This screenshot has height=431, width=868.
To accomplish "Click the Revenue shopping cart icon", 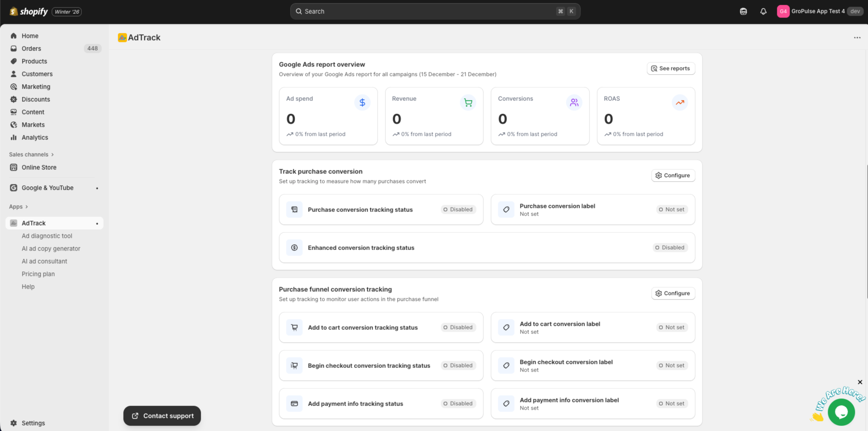I will coord(468,102).
